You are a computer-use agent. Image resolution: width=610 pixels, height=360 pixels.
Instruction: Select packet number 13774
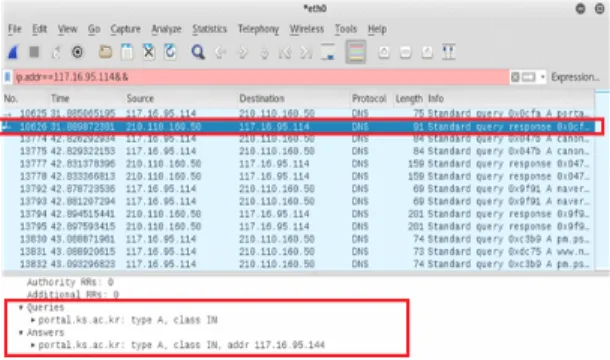pos(298,139)
